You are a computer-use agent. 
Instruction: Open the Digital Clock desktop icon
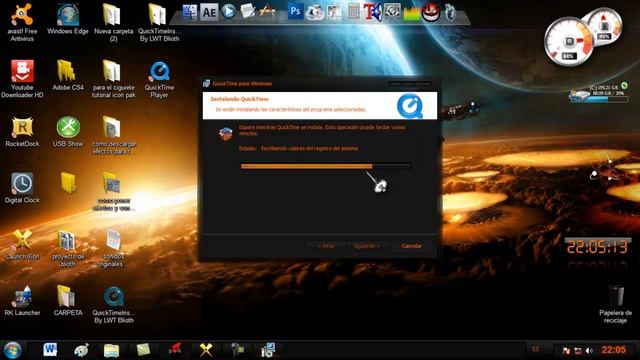pyautogui.click(x=22, y=188)
